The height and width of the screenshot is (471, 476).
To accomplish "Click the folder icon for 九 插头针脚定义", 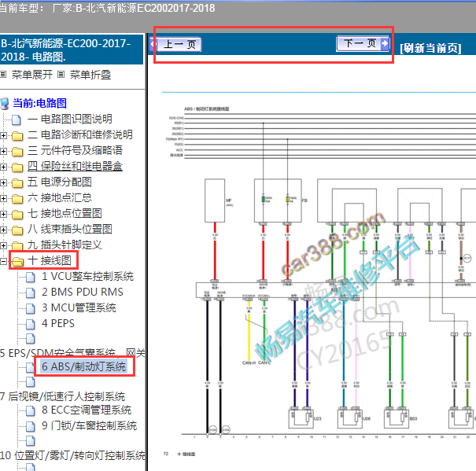I will click(17, 245).
